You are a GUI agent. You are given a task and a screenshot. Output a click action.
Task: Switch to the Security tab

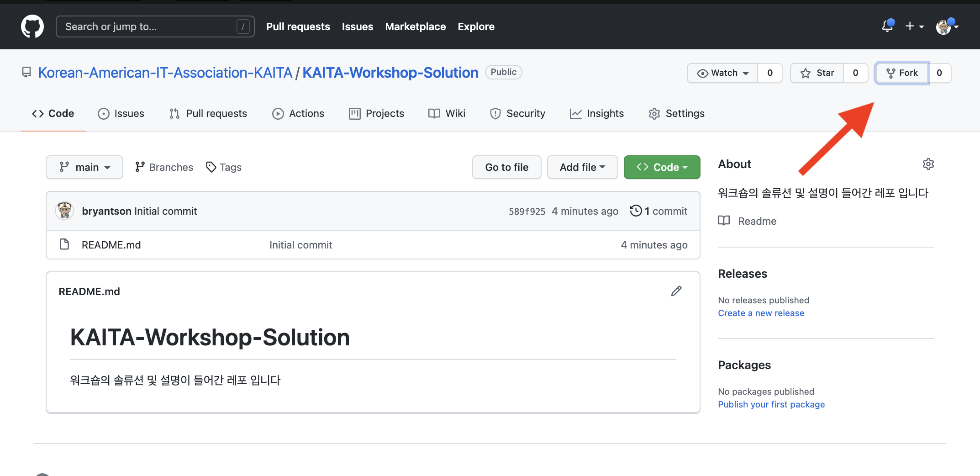pos(517,113)
